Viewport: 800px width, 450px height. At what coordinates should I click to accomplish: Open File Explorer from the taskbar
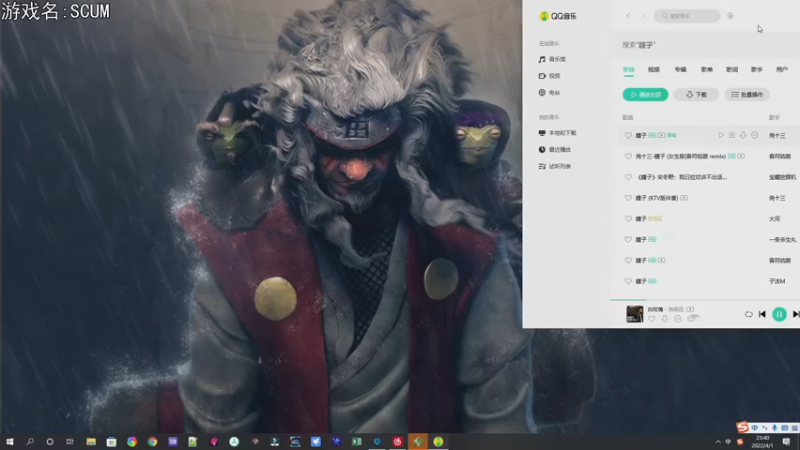[91, 441]
